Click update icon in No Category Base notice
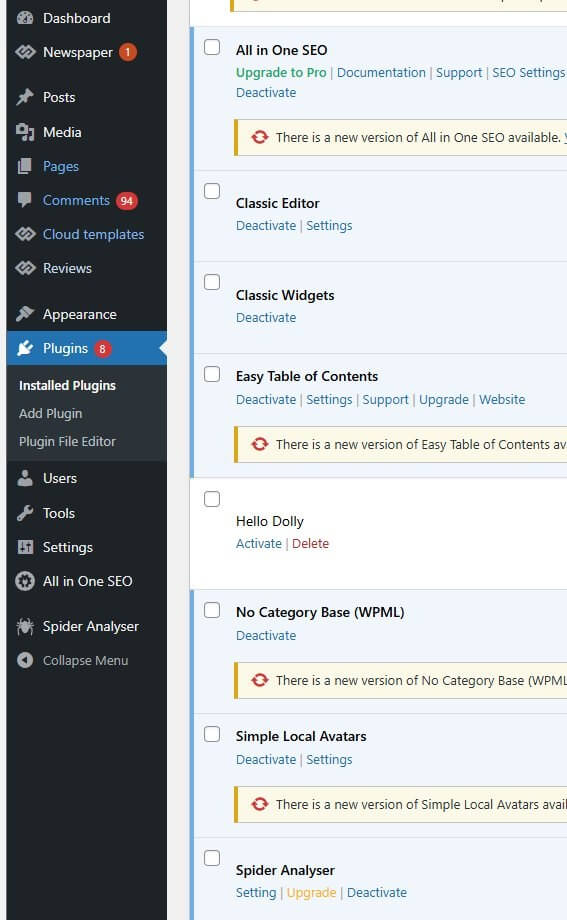567x920 pixels. pyautogui.click(x=260, y=680)
